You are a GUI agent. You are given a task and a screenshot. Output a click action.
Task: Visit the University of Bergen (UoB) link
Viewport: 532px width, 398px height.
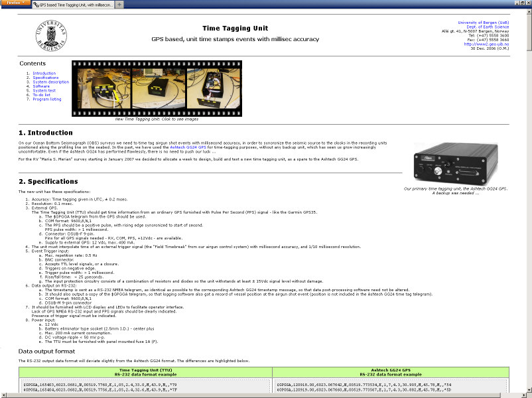pos(485,22)
